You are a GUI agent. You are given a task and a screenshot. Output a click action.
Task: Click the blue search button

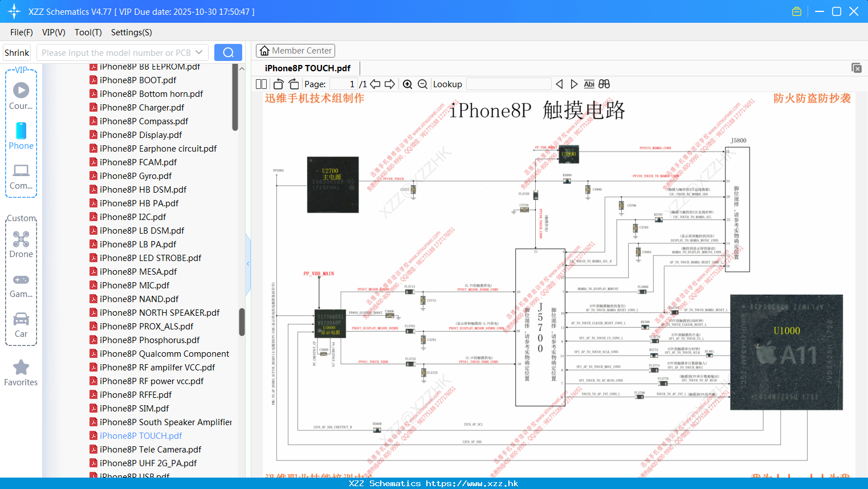pyautogui.click(x=228, y=52)
